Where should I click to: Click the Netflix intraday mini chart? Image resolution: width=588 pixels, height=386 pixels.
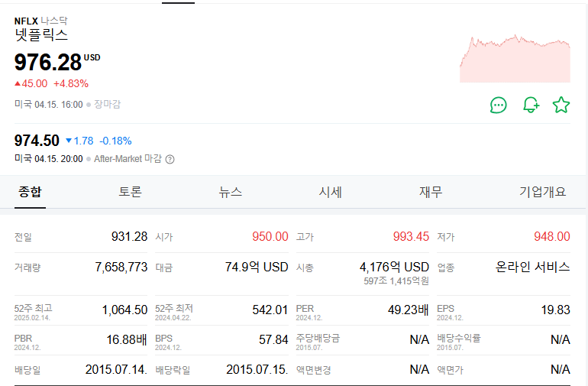tap(515, 59)
